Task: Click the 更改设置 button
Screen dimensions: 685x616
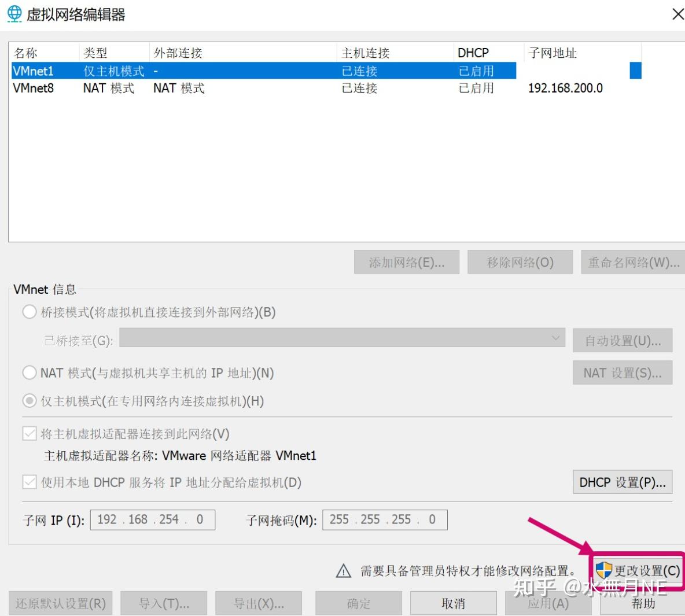Action: (x=638, y=570)
